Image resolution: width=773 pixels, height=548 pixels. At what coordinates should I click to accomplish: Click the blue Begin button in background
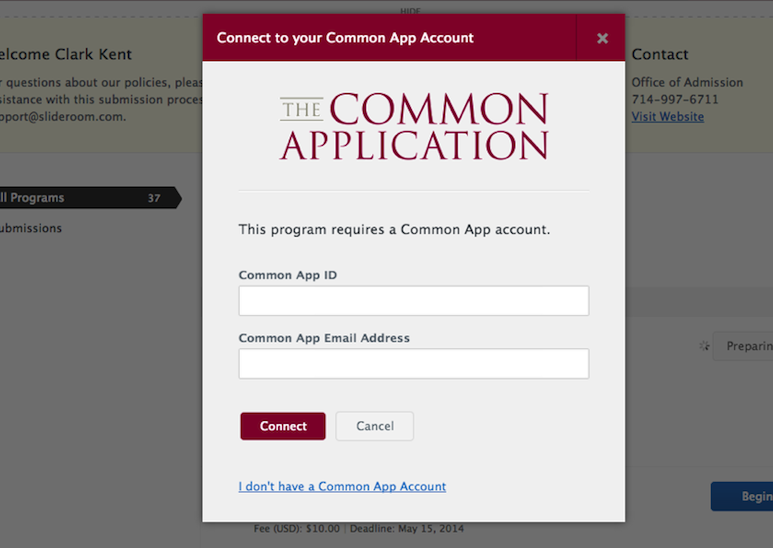742,496
